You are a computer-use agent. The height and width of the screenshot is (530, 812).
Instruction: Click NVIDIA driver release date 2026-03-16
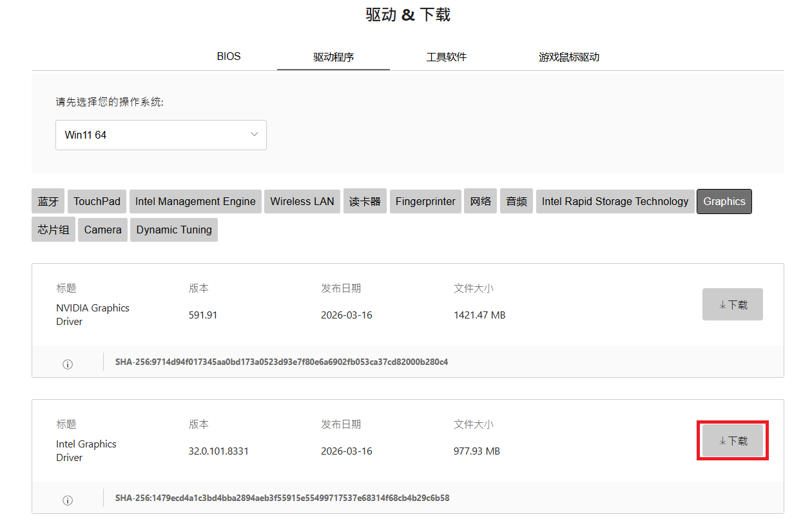[347, 315]
